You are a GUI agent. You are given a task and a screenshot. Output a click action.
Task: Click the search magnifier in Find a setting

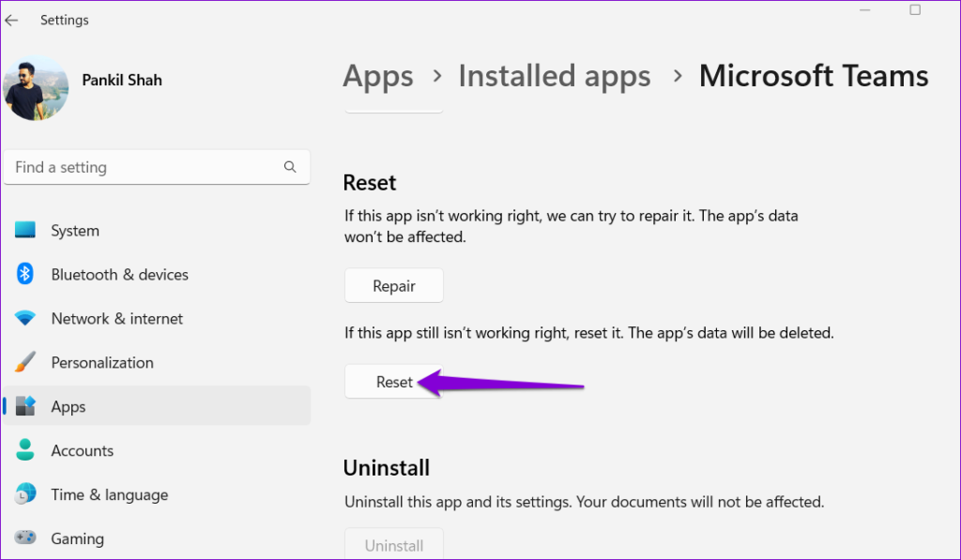pos(291,166)
